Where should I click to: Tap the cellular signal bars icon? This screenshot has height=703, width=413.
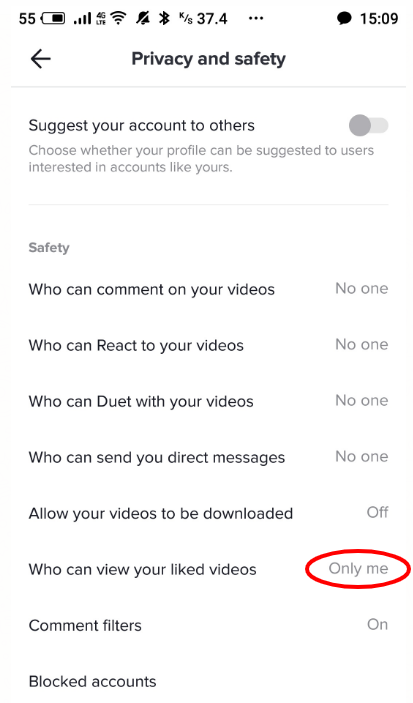[x=82, y=19]
